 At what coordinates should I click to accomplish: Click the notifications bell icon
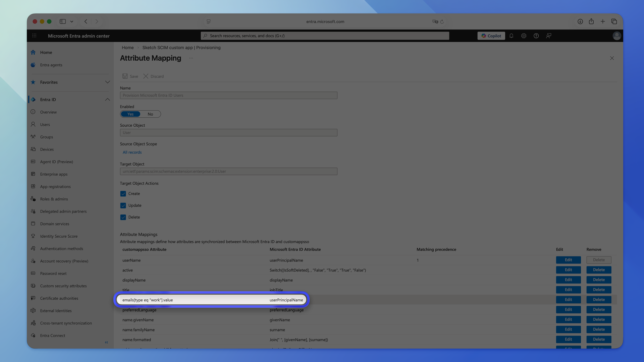tap(511, 36)
